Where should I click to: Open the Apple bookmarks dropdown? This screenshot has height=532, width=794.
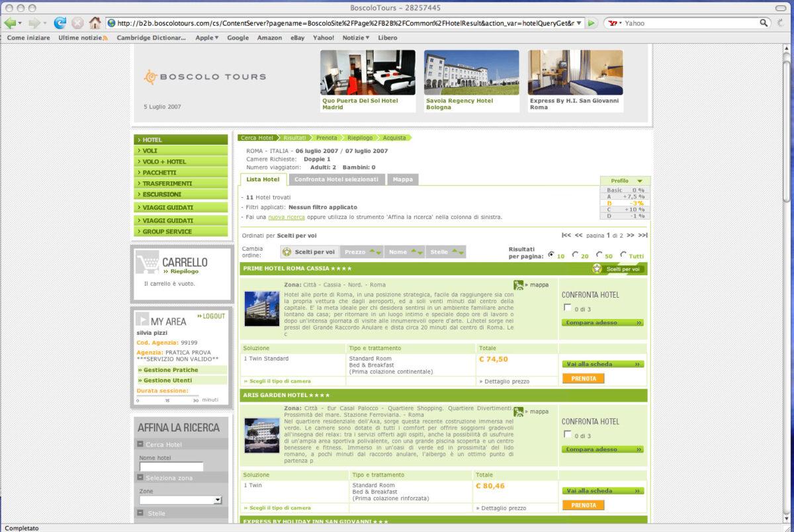(x=207, y=38)
